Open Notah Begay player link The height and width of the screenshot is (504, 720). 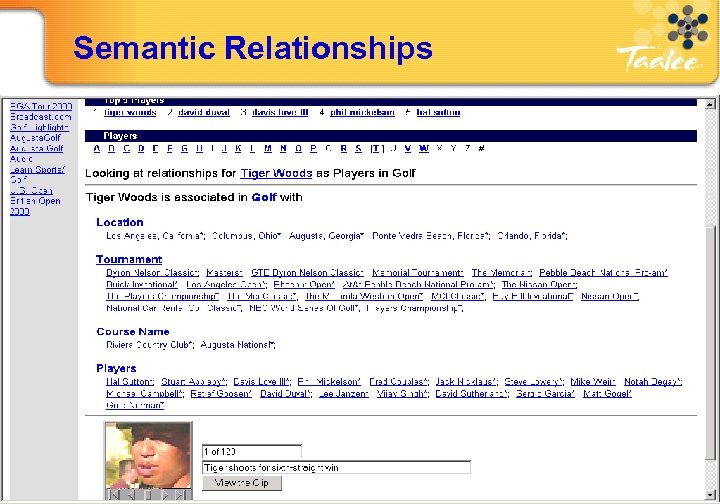click(x=653, y=382)
